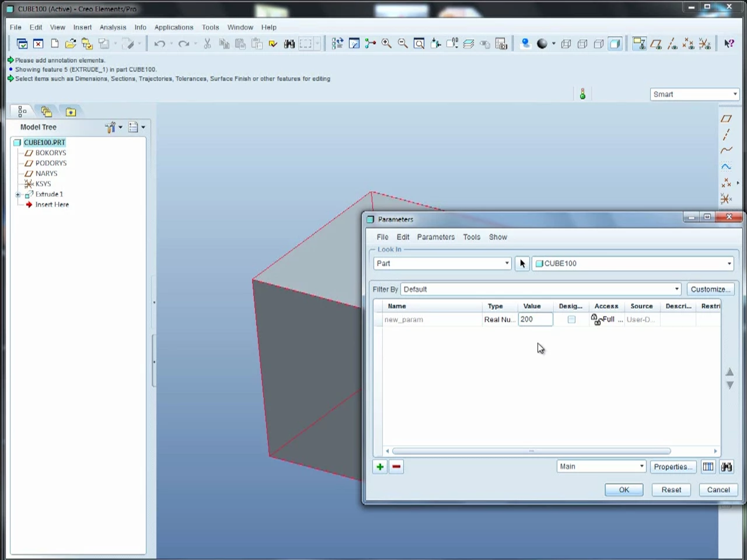Viewport: 747px width, 560px height.
Task: Click the green plus add parameter icon
Action: tap(380, 467)
